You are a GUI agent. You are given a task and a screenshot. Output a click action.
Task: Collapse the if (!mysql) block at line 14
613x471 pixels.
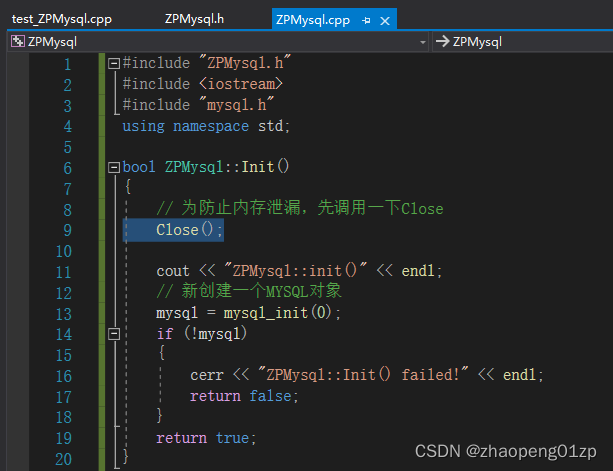[x=114, y=334]
